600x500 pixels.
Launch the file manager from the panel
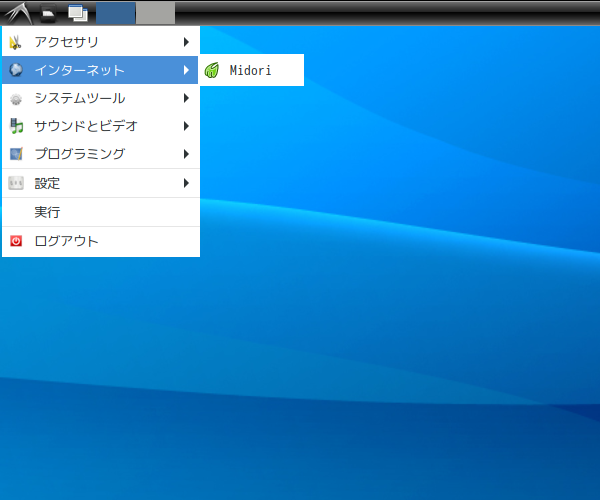[48, 13]
